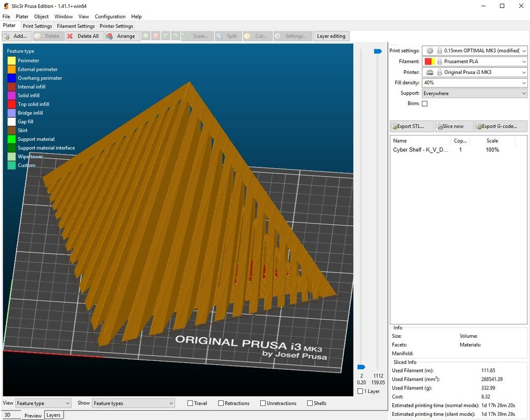Open the Configuration menu

pos(110,17)
